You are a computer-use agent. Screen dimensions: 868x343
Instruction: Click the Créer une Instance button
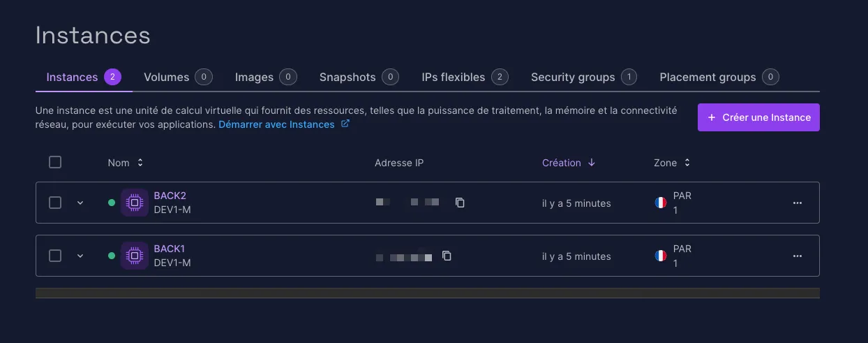(x=758, y=117)
